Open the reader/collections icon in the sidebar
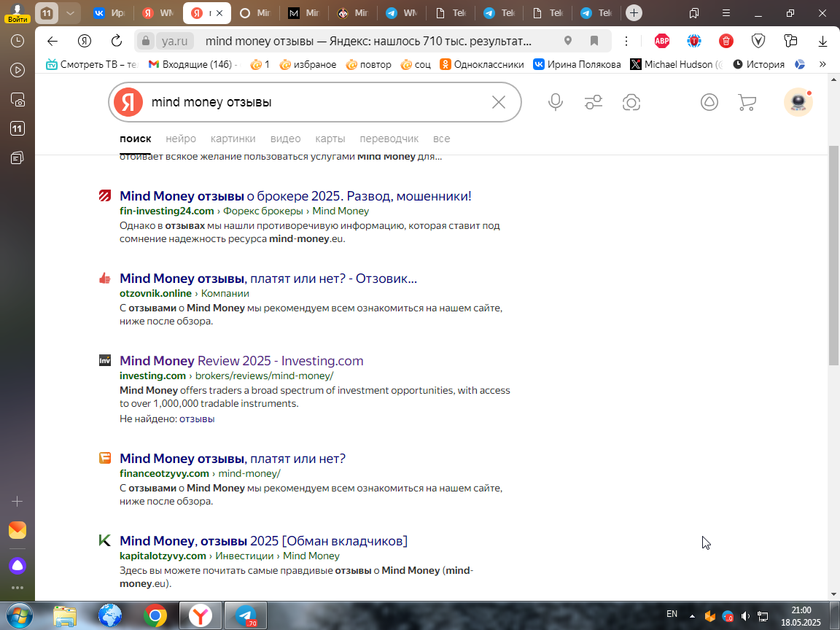This screenshot has width=840, height=630. coord(17,157)
